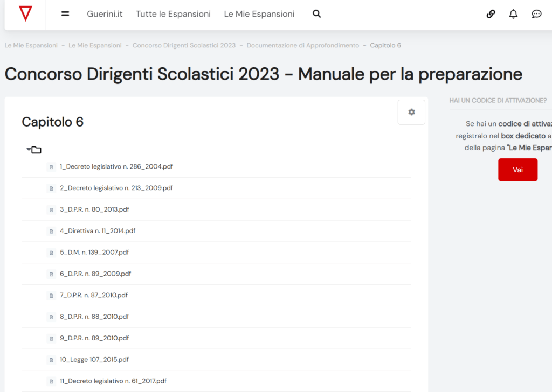Viewport: 552px width, 392px height.
Task: Click the red triangle site logo
Action: point(25,14)
